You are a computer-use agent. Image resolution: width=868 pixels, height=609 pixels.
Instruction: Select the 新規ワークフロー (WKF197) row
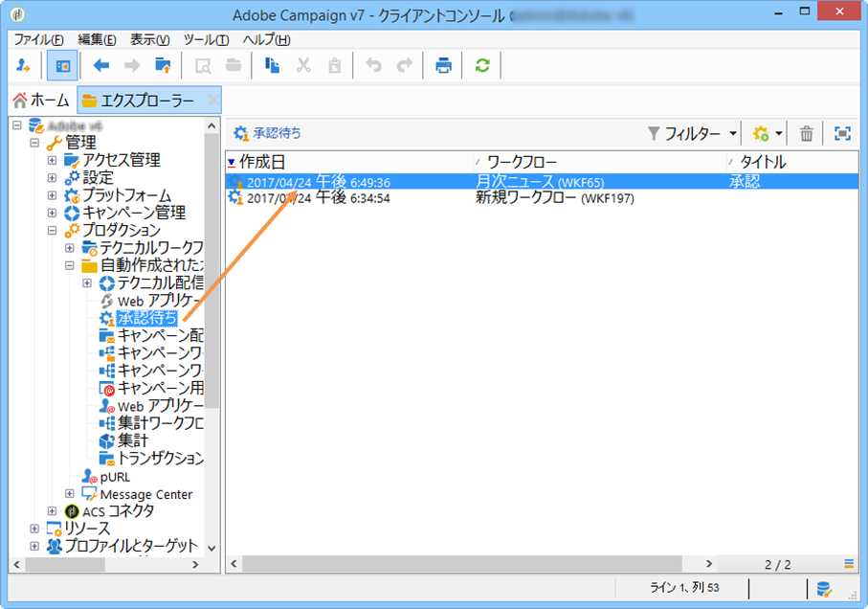pyautogui.click(x=542, y=197)
